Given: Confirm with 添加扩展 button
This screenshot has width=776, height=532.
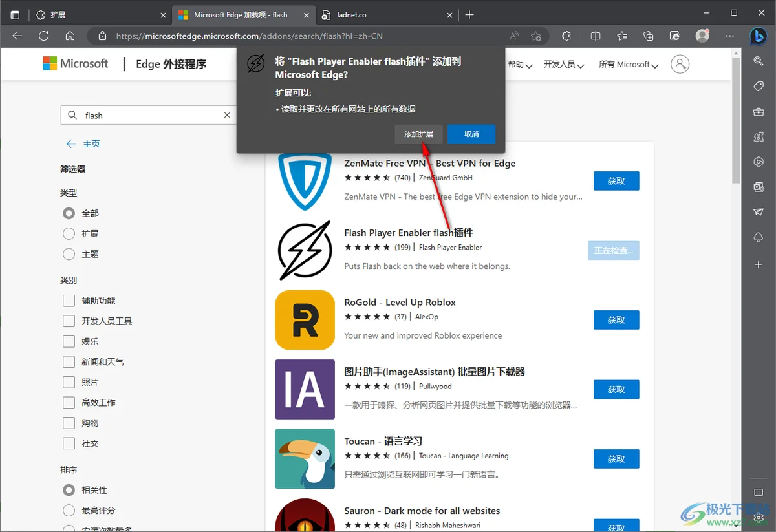Looking at the screenshot, I should point(419,134).
